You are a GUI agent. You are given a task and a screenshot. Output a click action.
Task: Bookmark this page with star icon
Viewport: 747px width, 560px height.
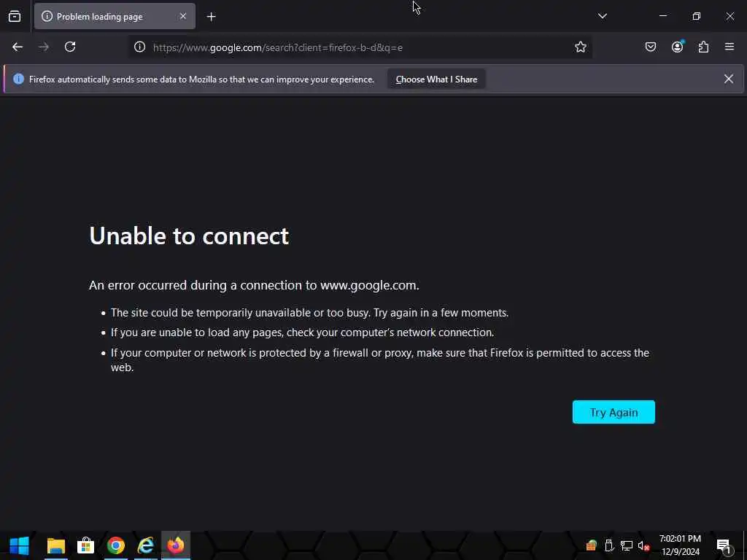coord(580,47)
